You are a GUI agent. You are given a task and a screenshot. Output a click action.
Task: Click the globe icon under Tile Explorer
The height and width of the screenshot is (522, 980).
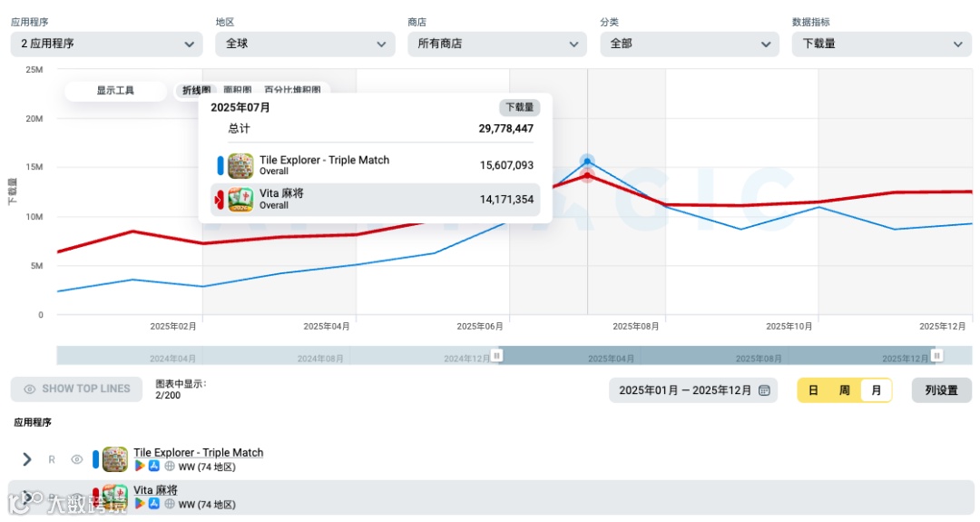[170, 467]
